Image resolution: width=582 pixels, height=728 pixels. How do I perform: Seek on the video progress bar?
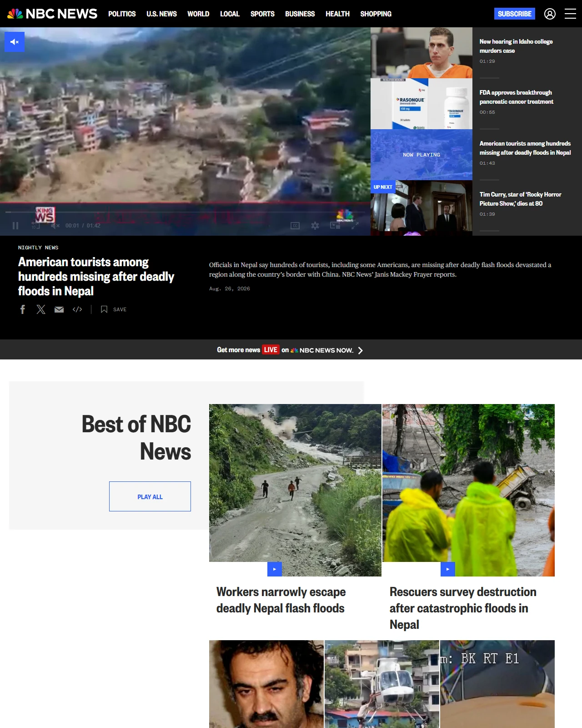(185, 212)
